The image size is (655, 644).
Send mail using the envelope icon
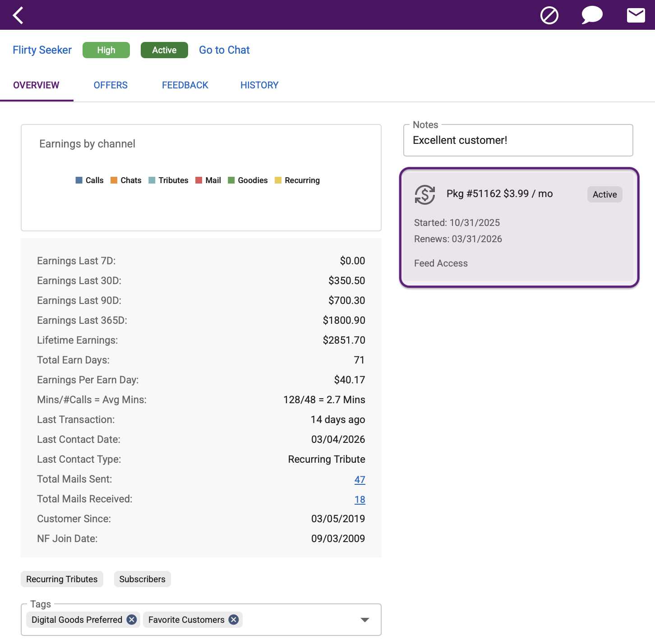coord(636,15)
